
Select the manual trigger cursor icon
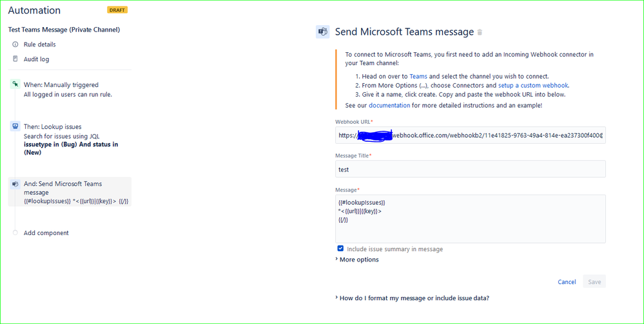tap(15, 84)
